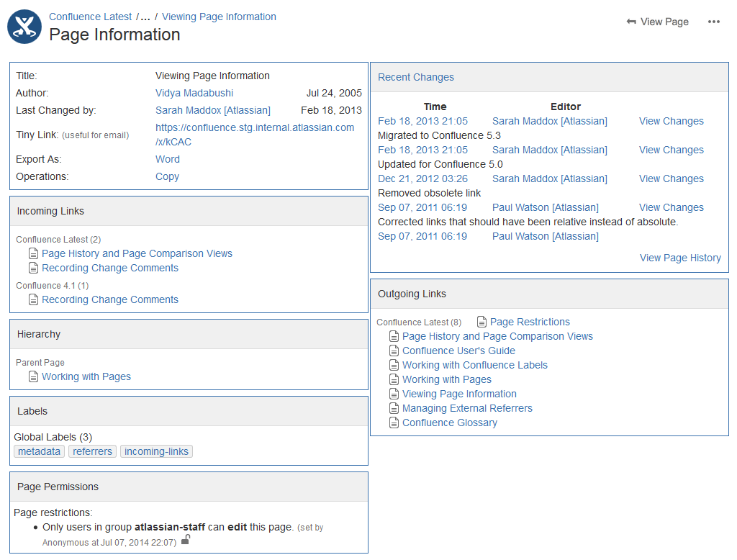Click the page icon beside Hierarchy's Working with Pages

(x=33, y=376)
